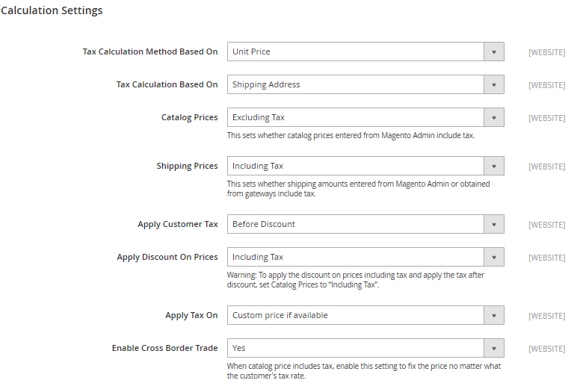Select the Unit Price field

click(x=365, y=52)
